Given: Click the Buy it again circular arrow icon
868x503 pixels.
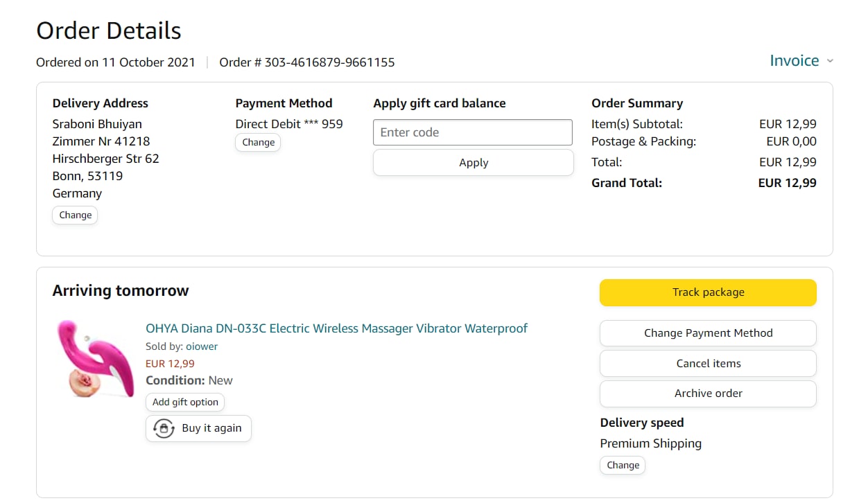Looking at the screenshot, I should tap(164, 428).
